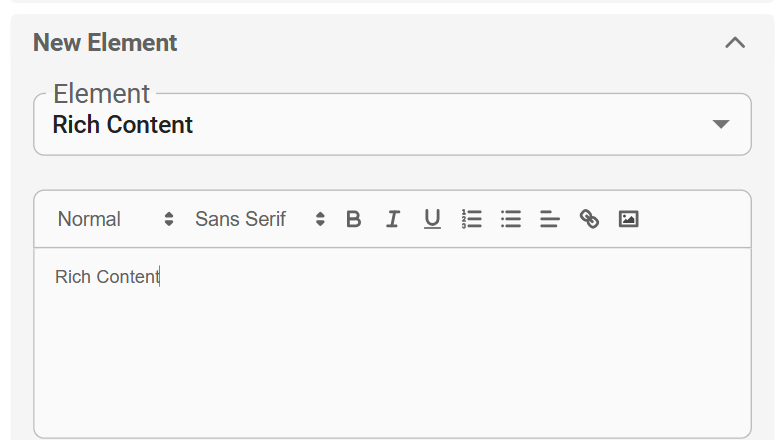Click the Rich Content text inside the editor
This screenshot has height=440, width=781.
click(x=107, y=277)
